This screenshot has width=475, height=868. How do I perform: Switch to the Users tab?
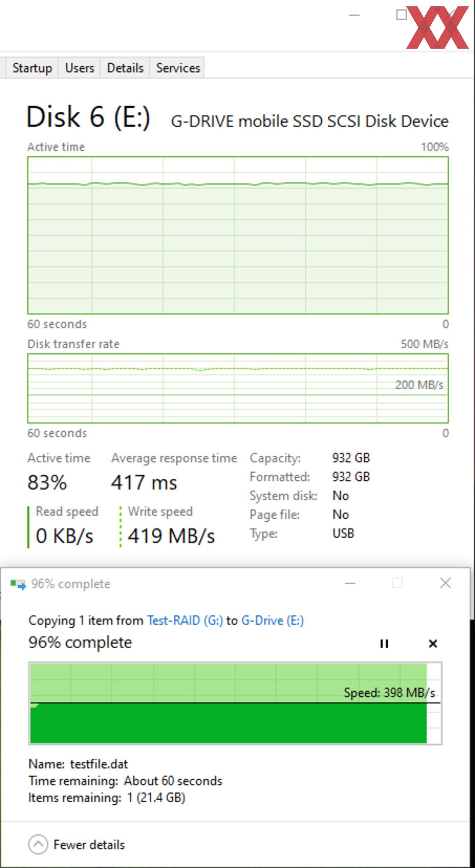tap(80, 68)
